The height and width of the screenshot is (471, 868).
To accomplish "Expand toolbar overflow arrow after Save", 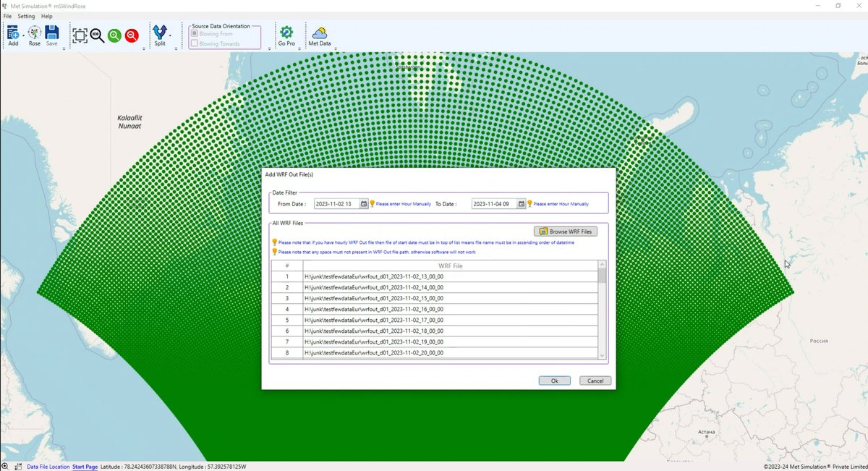I will tap(64, 49).
